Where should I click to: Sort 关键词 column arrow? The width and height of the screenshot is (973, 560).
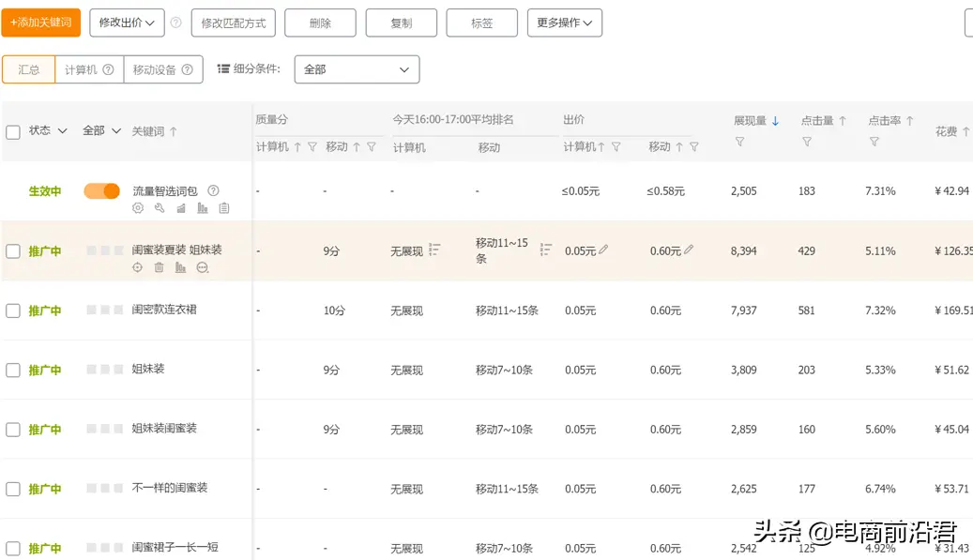pos(174,131)
